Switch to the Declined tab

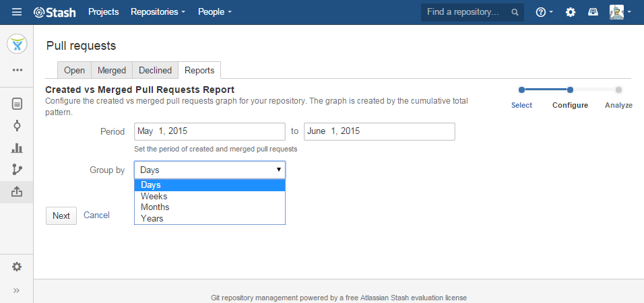point(156,71)
